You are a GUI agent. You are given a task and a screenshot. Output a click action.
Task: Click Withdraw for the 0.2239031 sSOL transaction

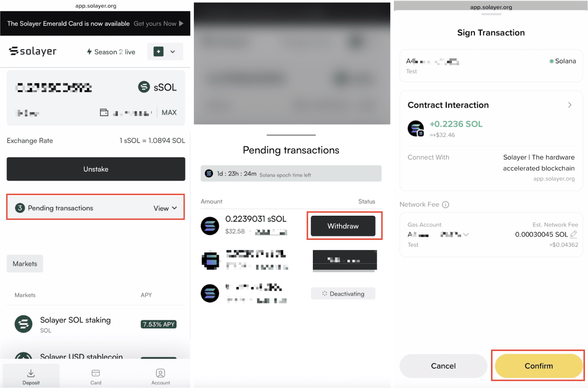click(342, 226)
